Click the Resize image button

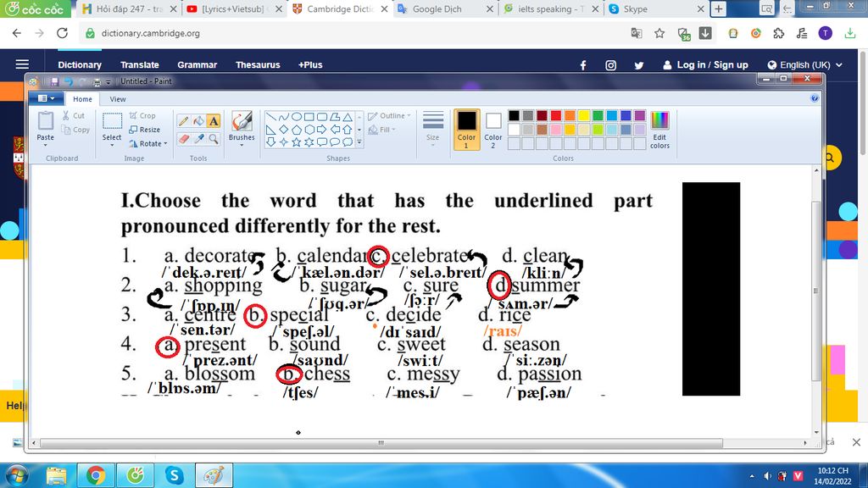pyautogui.click(x=145, y=130)
